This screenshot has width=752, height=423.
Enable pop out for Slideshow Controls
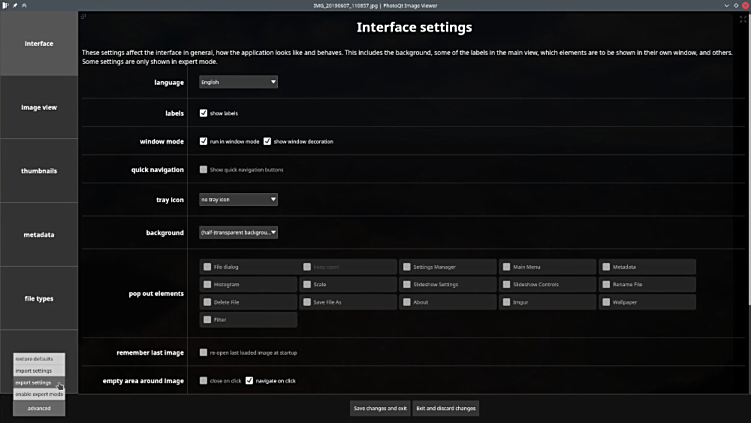pyautogui.click(x=506, y=285)
